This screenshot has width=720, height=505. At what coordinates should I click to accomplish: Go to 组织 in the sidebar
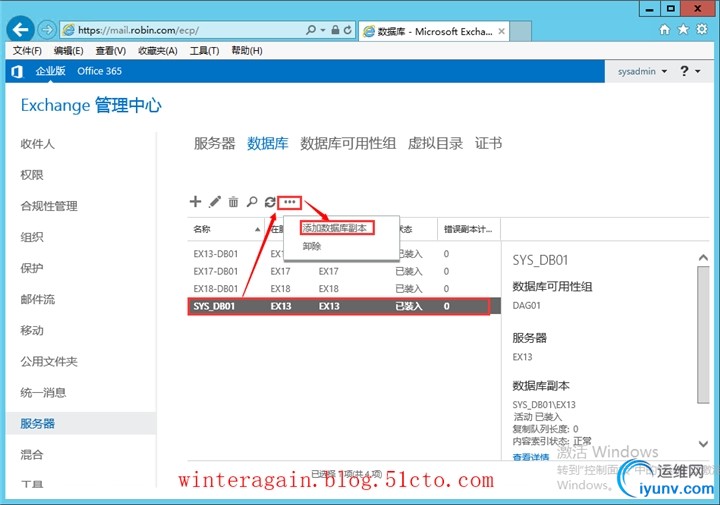click(x=32, y=237)
